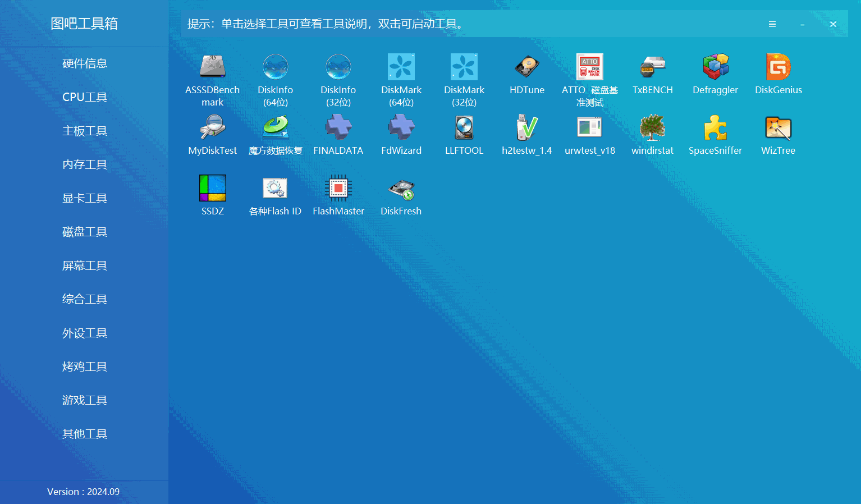The height and width of the screenshot is (504, 861).
Task: Click the Version : 2024.09 text
Action: (84, 492)
